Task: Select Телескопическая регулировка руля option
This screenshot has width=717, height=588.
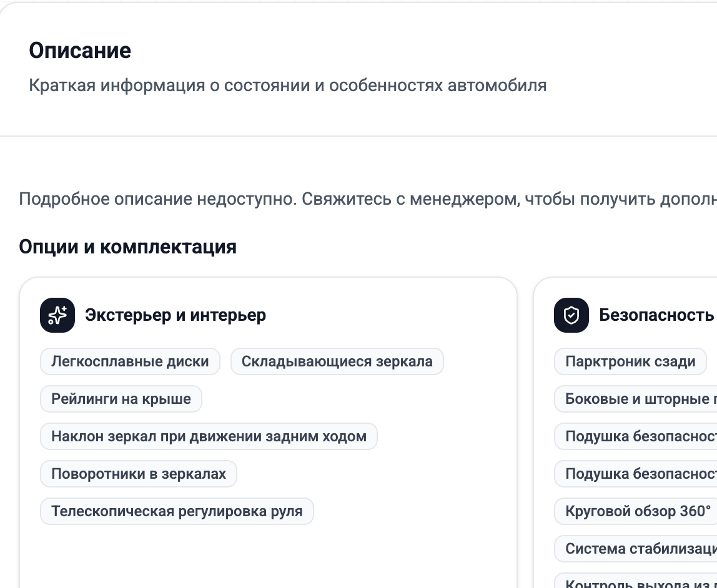Action: pos(177,511)
